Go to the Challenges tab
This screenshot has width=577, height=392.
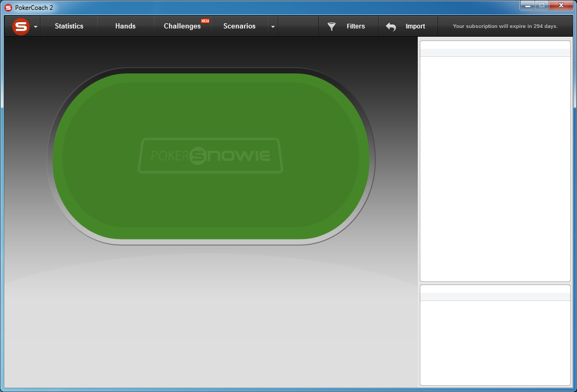click(x=182, y=26)
